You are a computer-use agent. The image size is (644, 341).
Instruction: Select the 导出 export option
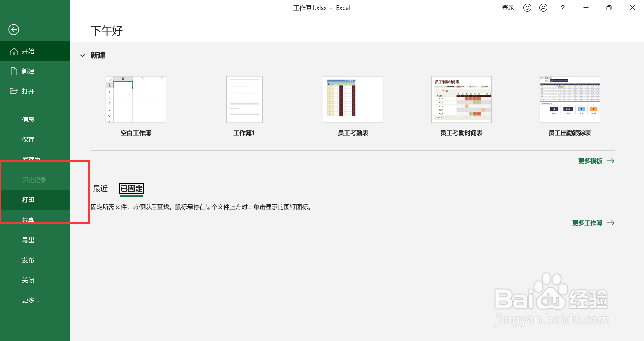coord(28,240)
